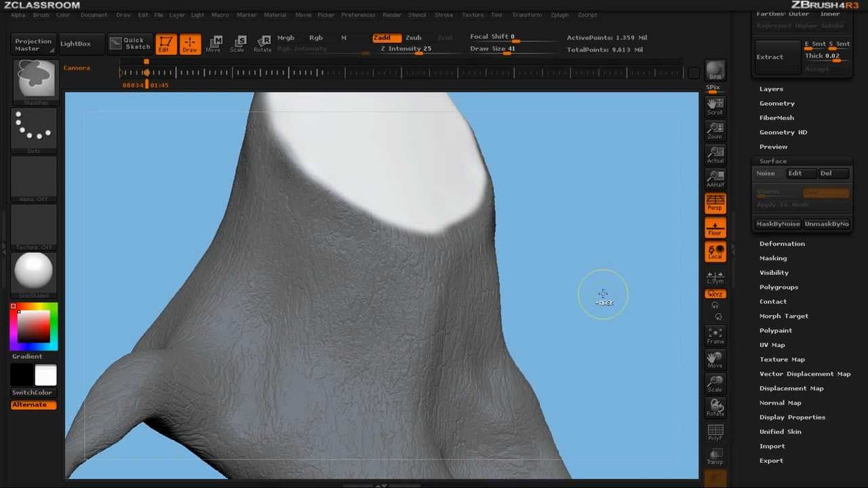This screenshot has height=488, width=868.
Task: Expand the Geometry subpalette
Action: pos(777,103)
